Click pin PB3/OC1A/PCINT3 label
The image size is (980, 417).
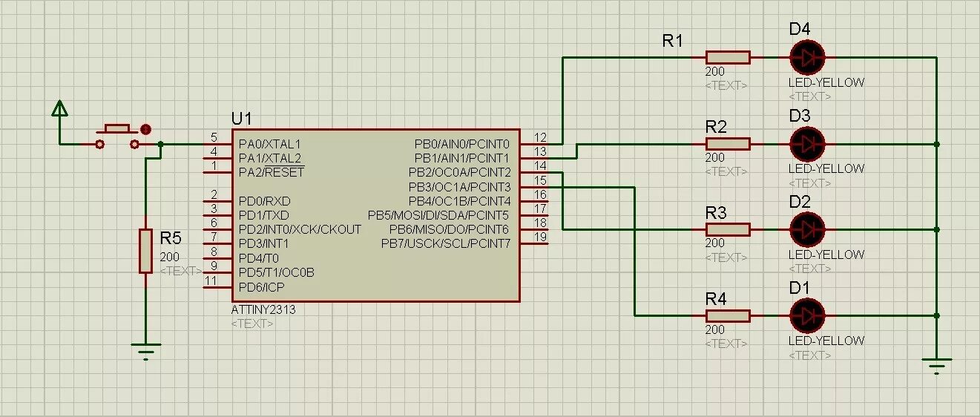[x=459, y=186]
